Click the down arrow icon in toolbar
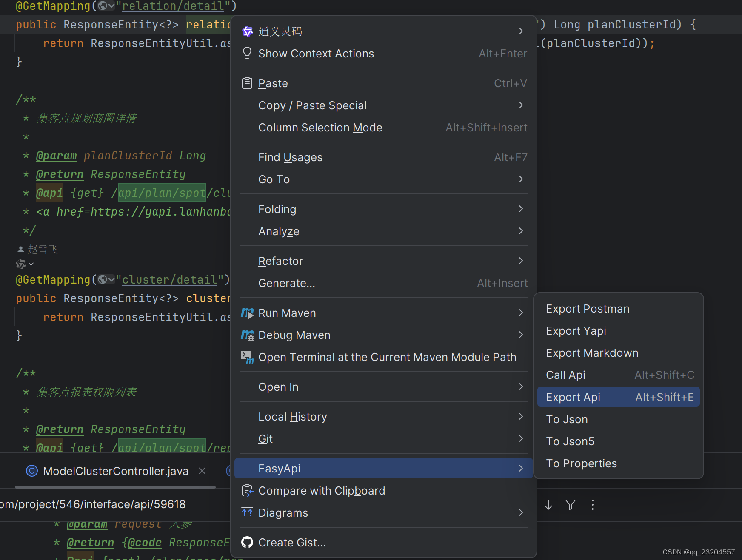 (x=548, y=505)
